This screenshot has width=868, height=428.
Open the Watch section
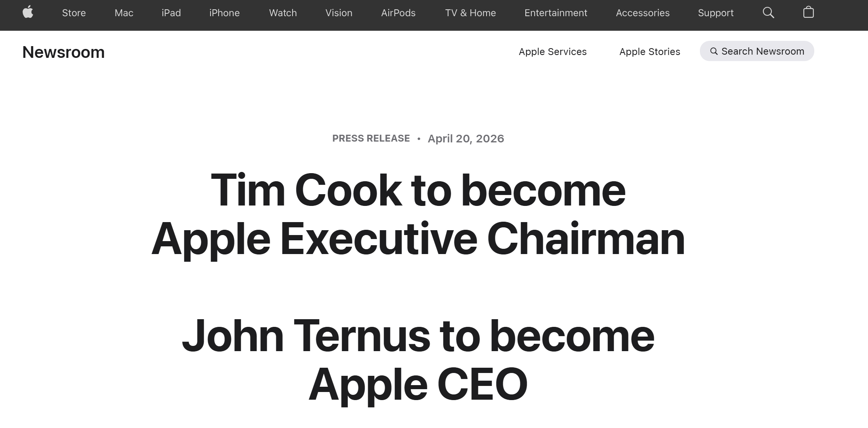[x=282, y=13]
